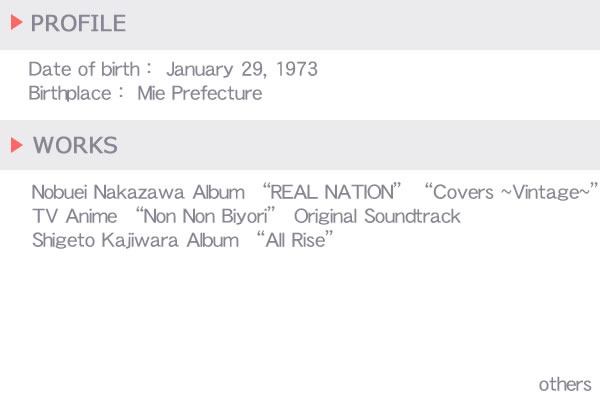600x400 pixels.
Task: Click the gray WORKS header bar
Action: pyautogui.click(x=300, y=145)
